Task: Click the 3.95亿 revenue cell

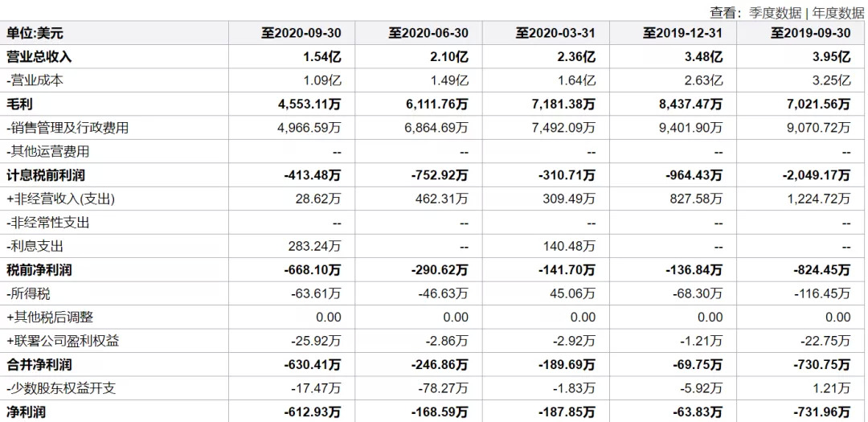Action: coord(831,57)
